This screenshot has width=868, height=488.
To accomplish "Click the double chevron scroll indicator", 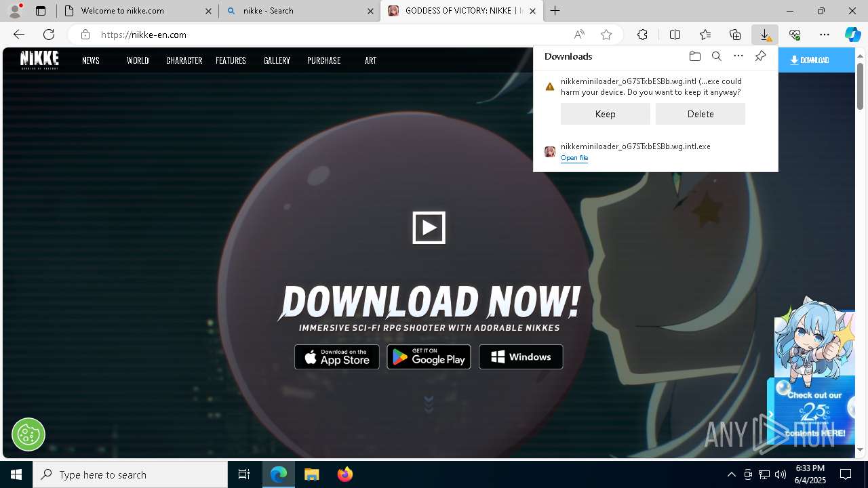I will (x=429, y=405).
